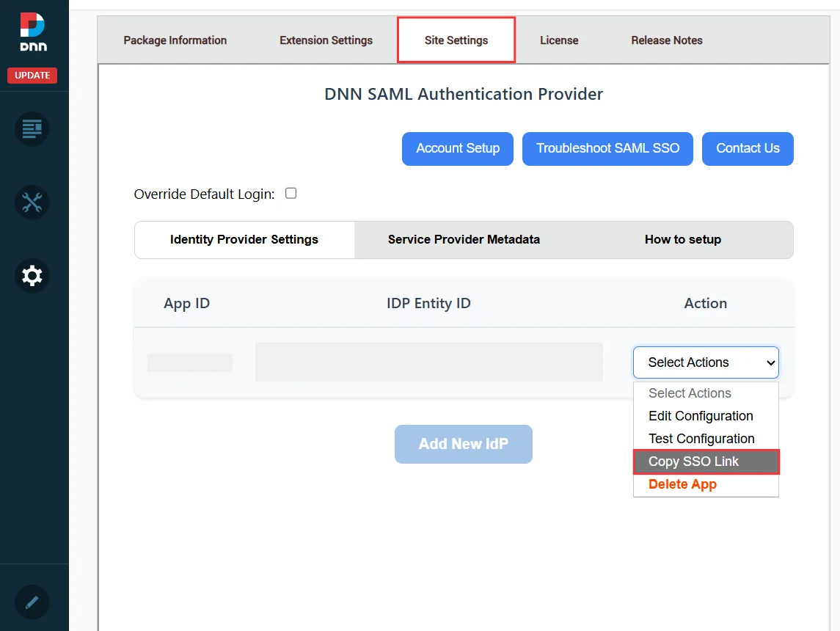Click the App ID column header
The width and height of the screenshot is (840, 631).
tap(186, 304)
